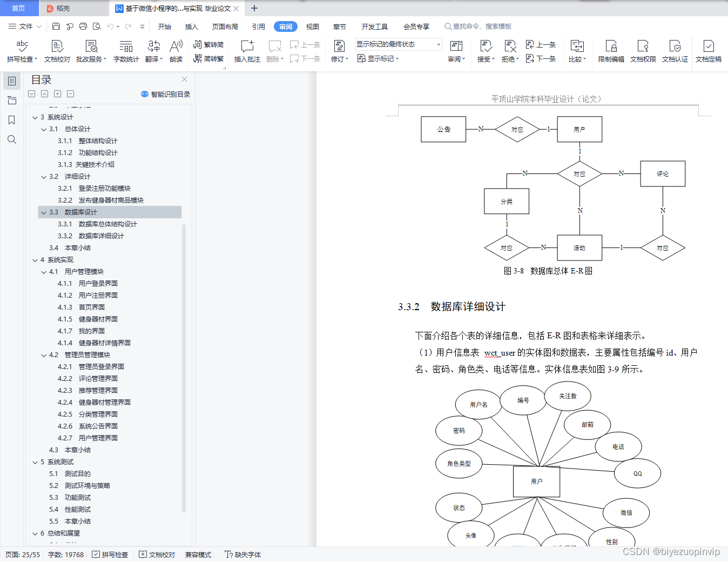Viewport: 728px width, 562px height.
Task: Toggle 拼写检查 in the status bar
Action: coord(110,554)
